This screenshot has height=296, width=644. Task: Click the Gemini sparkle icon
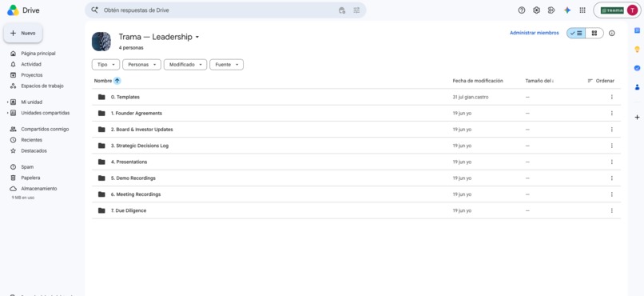tap(567, 10)
